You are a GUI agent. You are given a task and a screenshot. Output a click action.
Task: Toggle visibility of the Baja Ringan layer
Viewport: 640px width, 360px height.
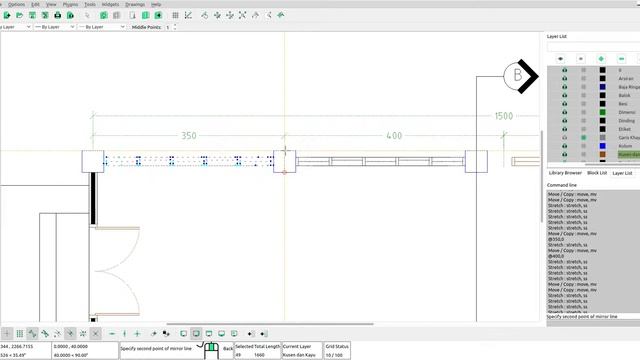coord(565,87)
